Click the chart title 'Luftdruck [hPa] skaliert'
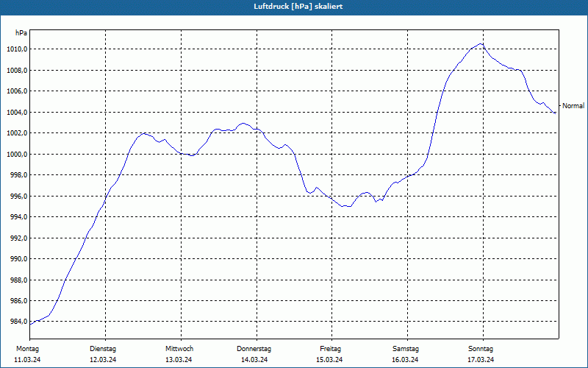 [x=298, y=7]
